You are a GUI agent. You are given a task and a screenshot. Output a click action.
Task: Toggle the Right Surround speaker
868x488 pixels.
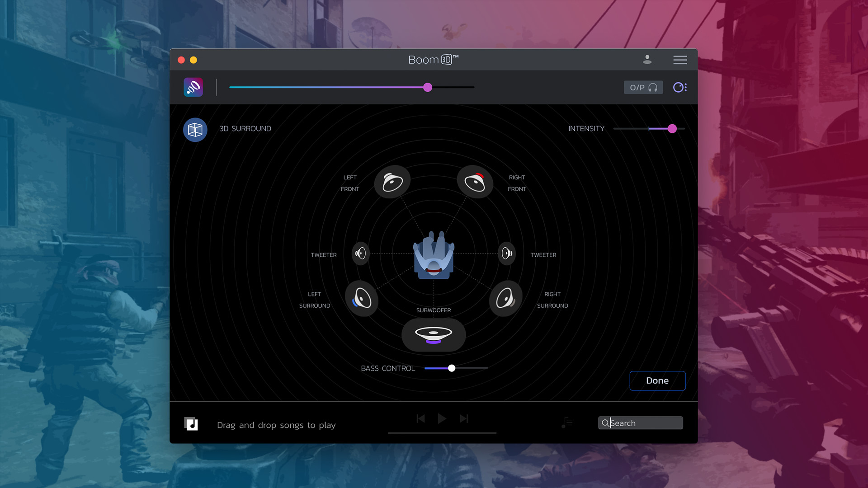pos(505,298)
